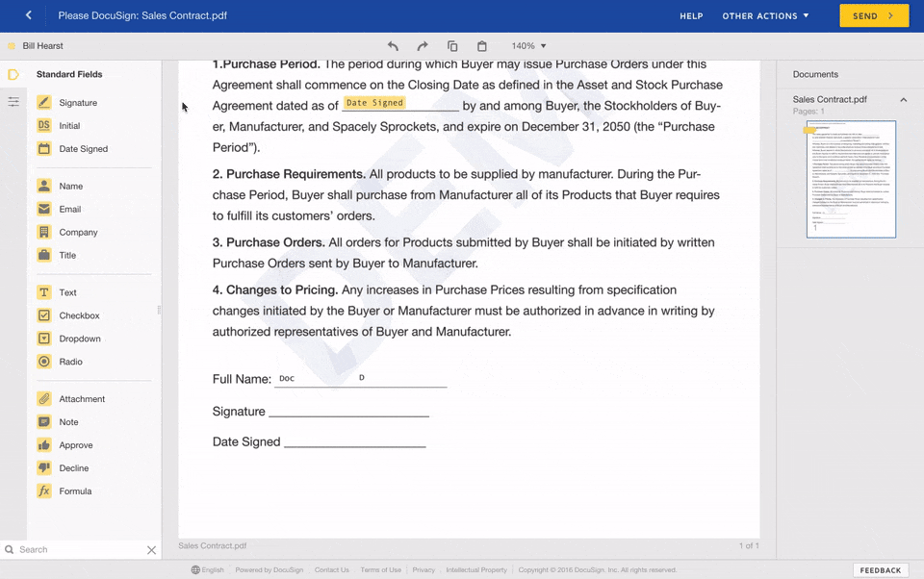Select the Attachment paperclip field
This screenshot has height=579, width=924.
pos(44,399)
